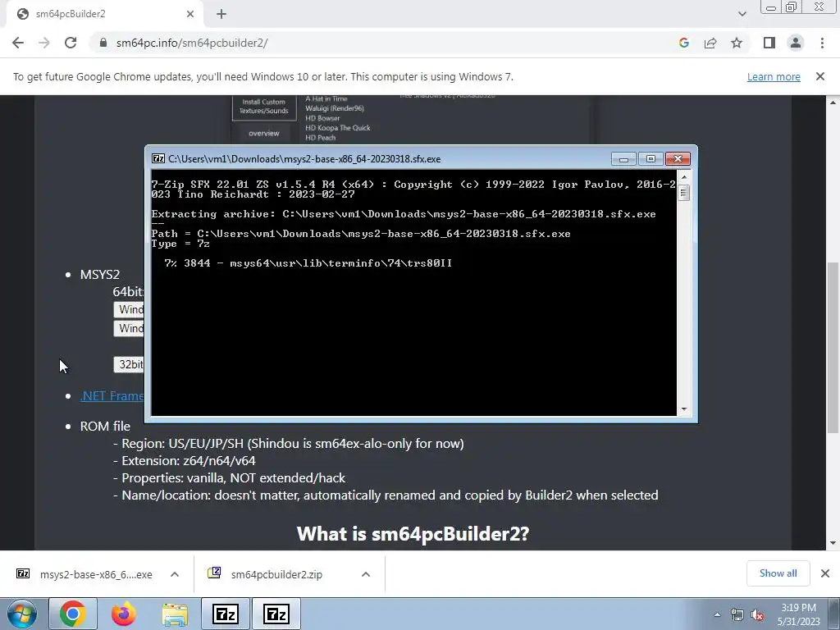Show hidden system tray icons
Viewport: 840px width, 630px height.
point(717,614)
